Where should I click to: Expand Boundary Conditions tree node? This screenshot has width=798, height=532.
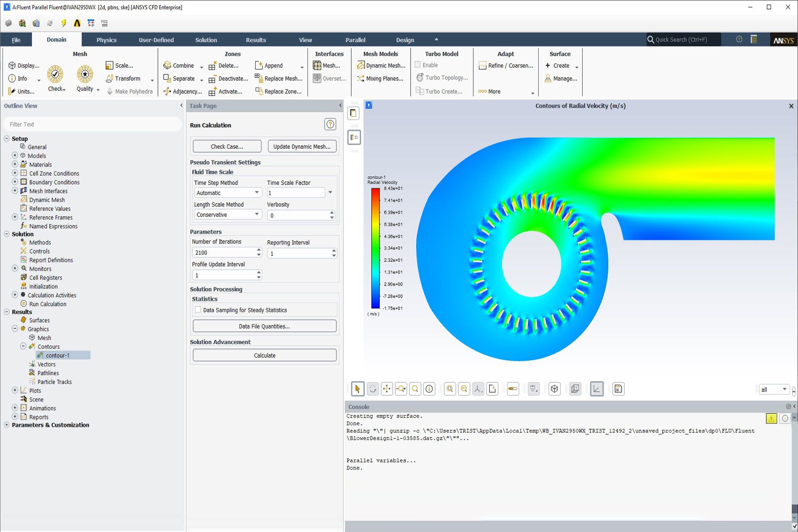pos(15,182)
